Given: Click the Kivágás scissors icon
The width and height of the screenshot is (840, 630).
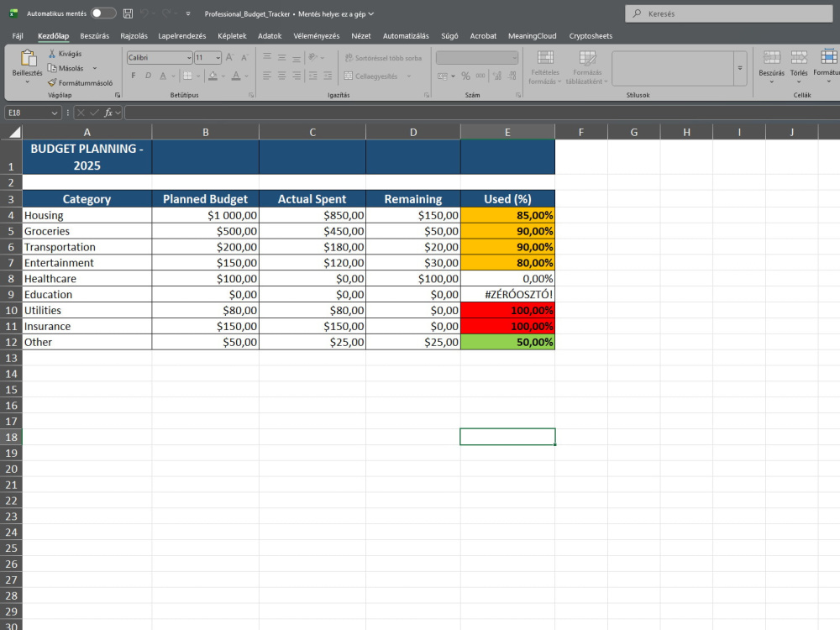Looking at the screenshot, I should pos(52,54).
